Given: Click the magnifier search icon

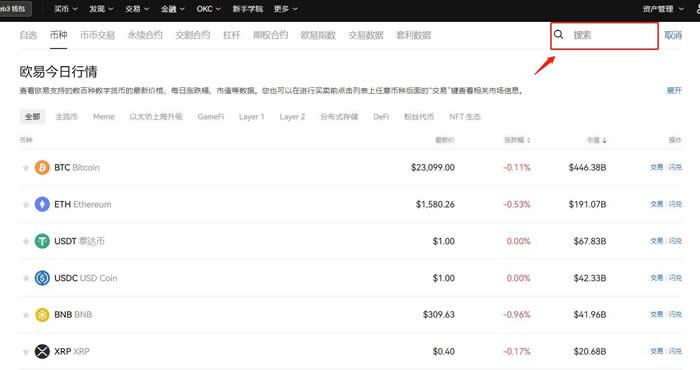Looking at the screenshot, I should point(558,34).
